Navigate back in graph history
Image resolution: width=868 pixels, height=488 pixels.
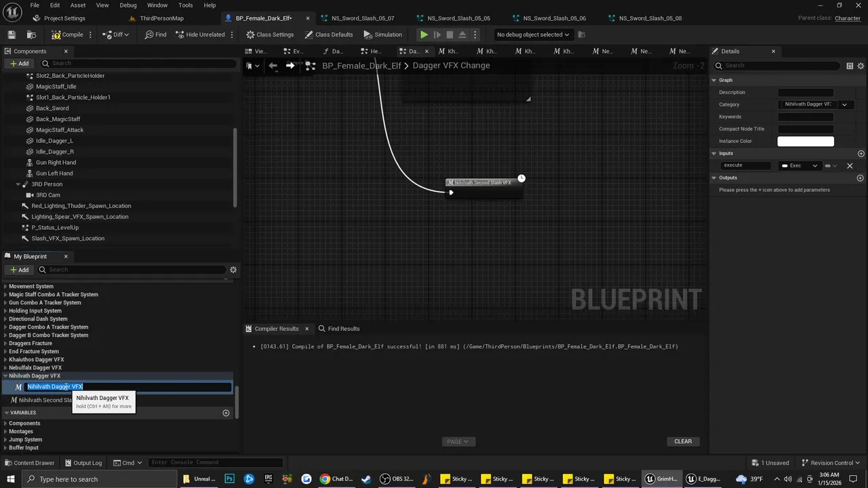click(x=273, y=66)
